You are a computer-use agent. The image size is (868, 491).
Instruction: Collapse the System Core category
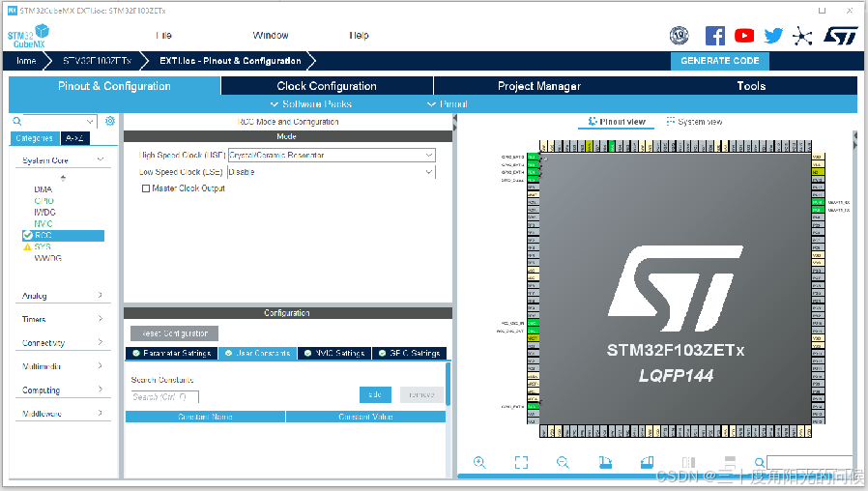[101, 159]
